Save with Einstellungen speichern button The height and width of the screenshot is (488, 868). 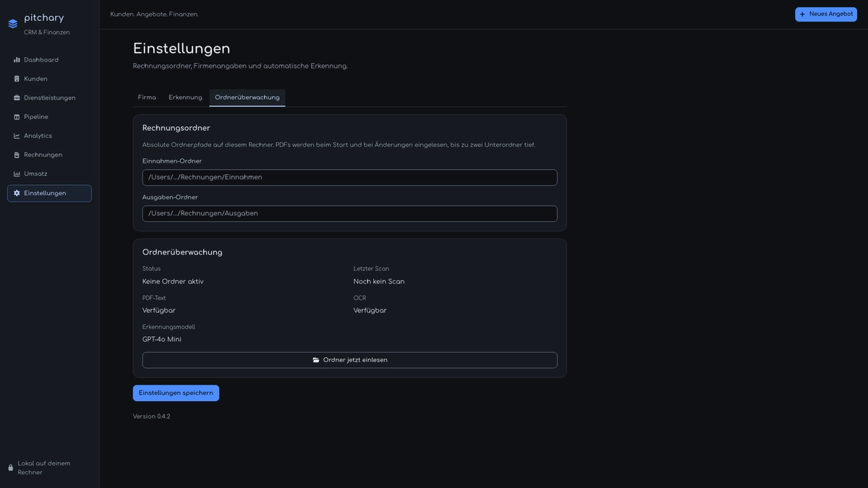[176, 393]
